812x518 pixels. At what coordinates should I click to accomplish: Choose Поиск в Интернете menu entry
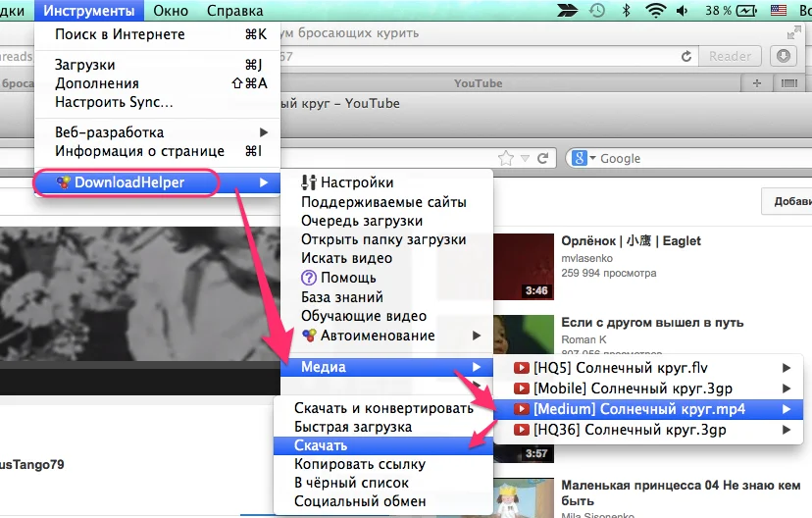pyautogui.click(x=158, y=34)
